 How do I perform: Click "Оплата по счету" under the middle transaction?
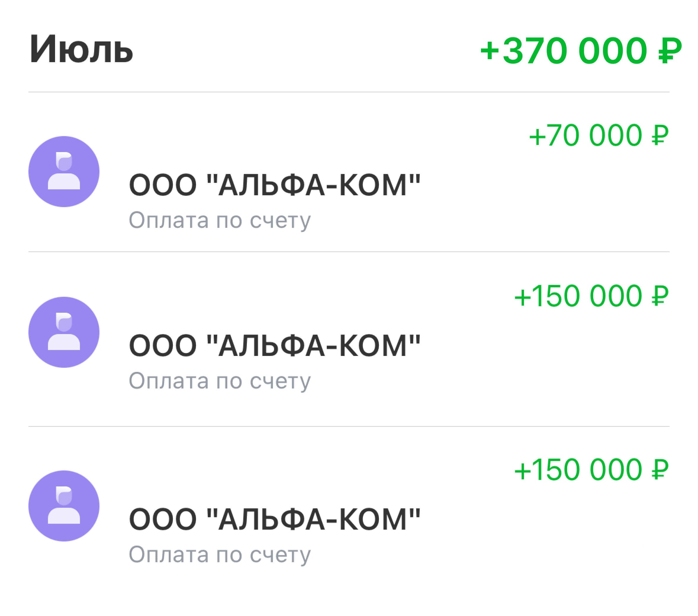(x=220, y=381)
